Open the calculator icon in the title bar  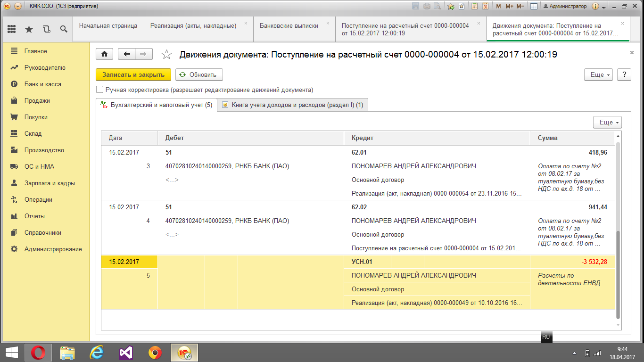[x=474, y=7]
